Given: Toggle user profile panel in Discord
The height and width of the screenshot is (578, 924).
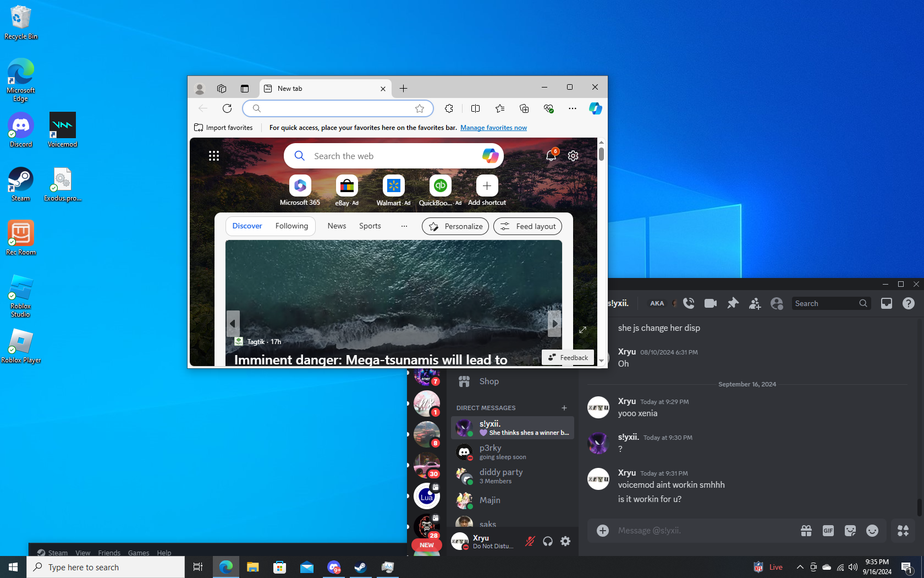Looking at the screenshot, I should pos(777,303).
